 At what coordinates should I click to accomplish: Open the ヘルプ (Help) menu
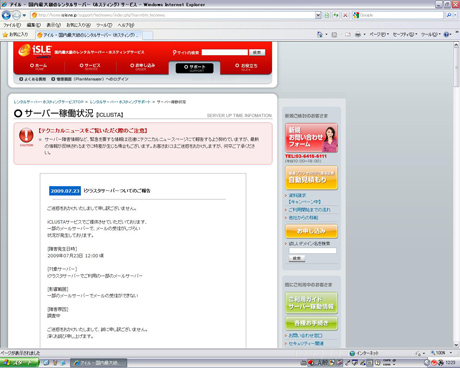(x=126, y=25)
